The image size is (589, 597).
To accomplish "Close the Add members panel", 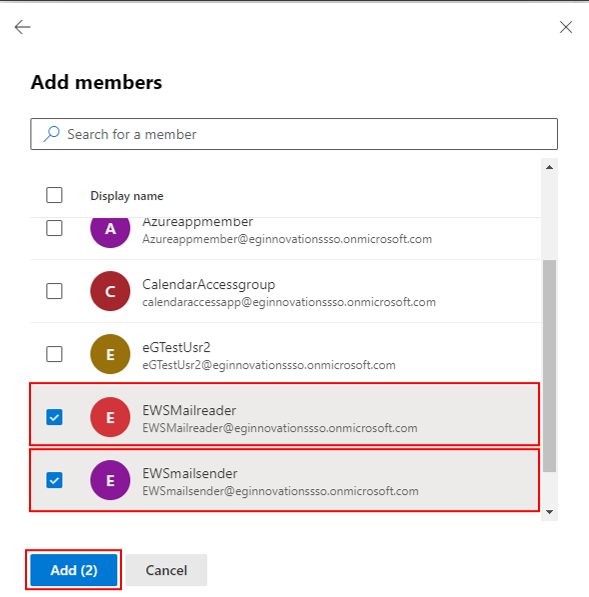I will coord(566,27).
